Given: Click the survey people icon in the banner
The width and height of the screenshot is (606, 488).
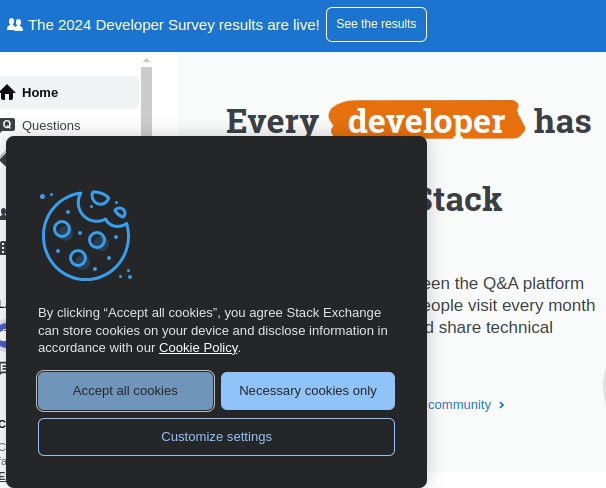Looking at the screenshot, I should pyautogui.click(x=15, y=25).
